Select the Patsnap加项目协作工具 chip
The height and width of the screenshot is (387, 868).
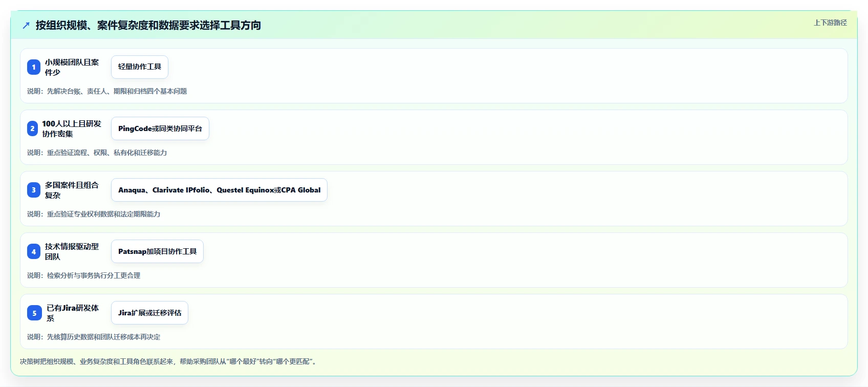[157, 251]
